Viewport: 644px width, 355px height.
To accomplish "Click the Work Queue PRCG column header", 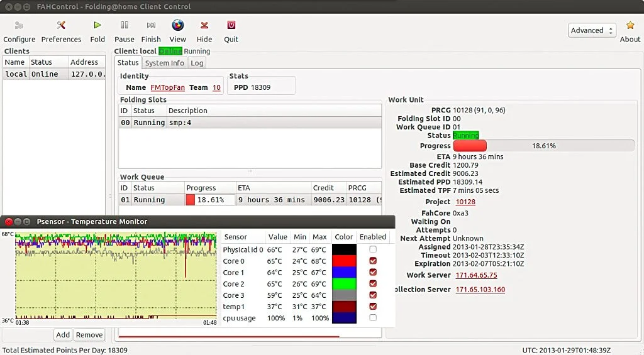I will [x=364, y=188].
